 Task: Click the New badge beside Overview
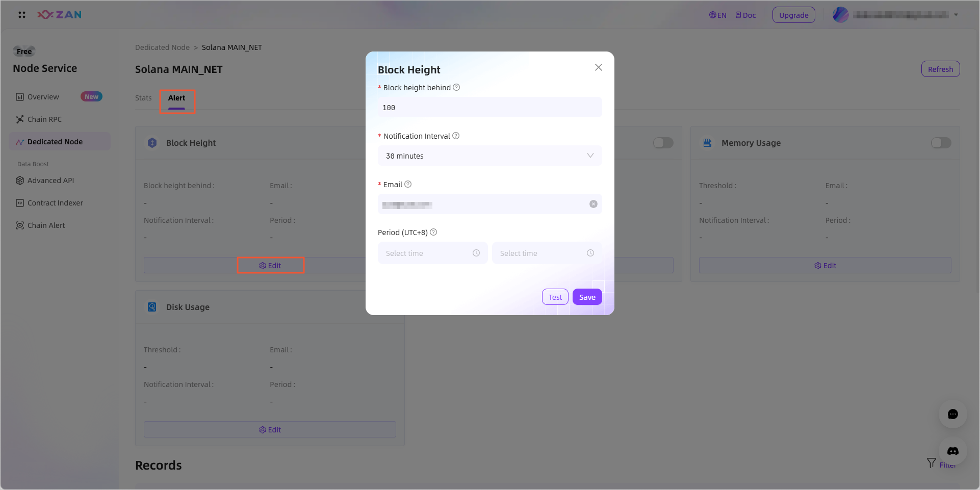click(x=91, y=97)
